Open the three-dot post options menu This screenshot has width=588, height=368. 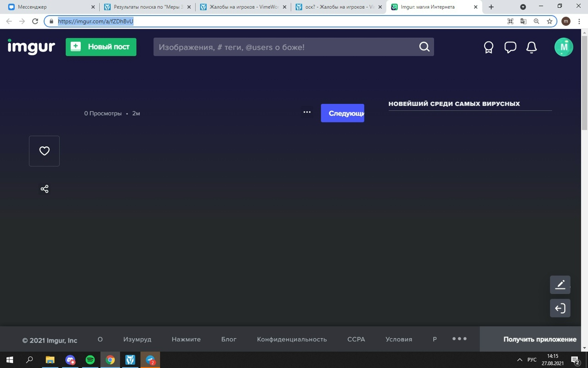[307, 112]
